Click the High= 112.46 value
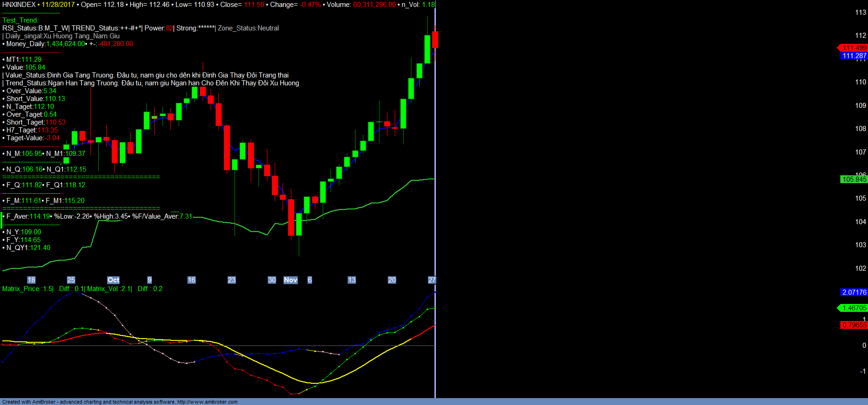Viewport: 868px width, 405px height. pos(150,5)
